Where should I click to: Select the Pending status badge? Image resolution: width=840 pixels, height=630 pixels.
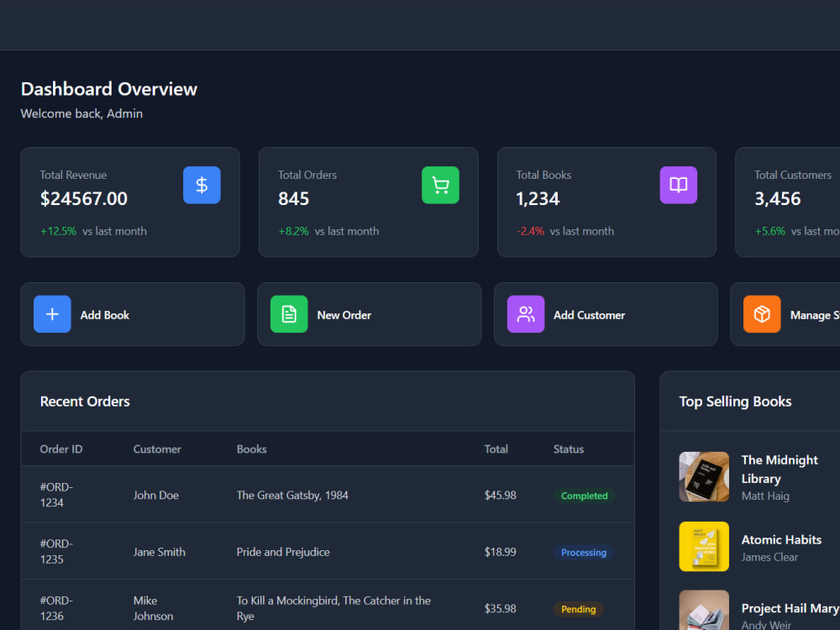point(578,609)
